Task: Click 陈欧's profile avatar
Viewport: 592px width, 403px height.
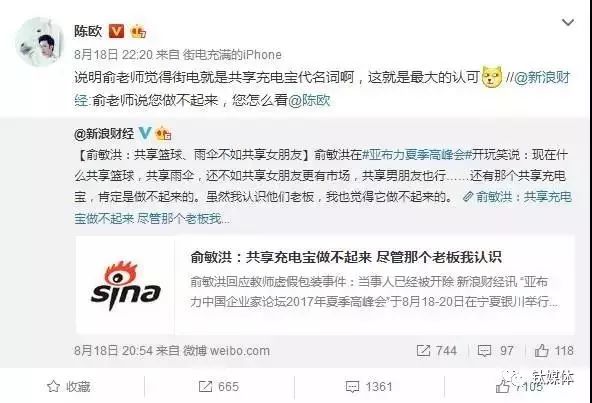Action: coord(40,42)
